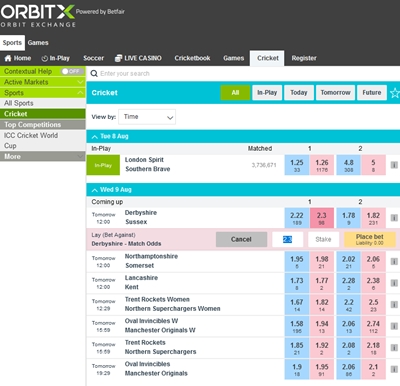Select the Cricket navigation tab
Viewport: 400px width, 386px height.
pyautogui.click(x=267, y=58)
